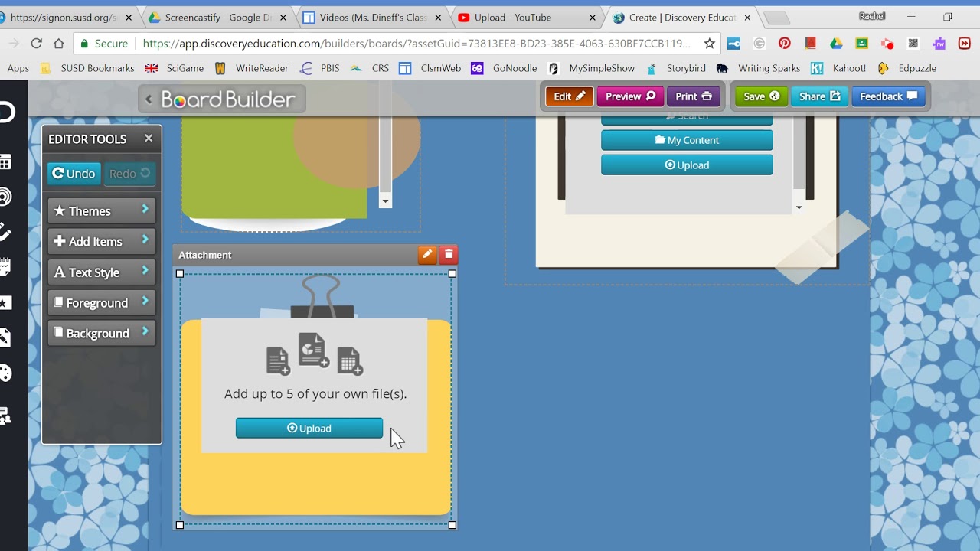
Task: Open the Pinterest extension
Action: pyautogui.click(x=785, y=44)
